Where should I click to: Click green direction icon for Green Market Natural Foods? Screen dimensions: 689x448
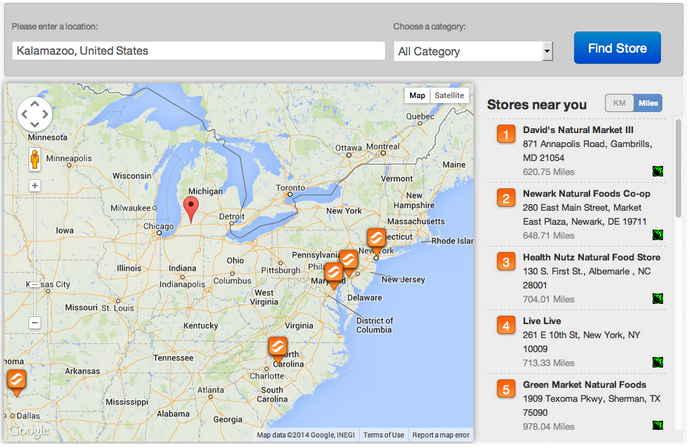(657, 425)
